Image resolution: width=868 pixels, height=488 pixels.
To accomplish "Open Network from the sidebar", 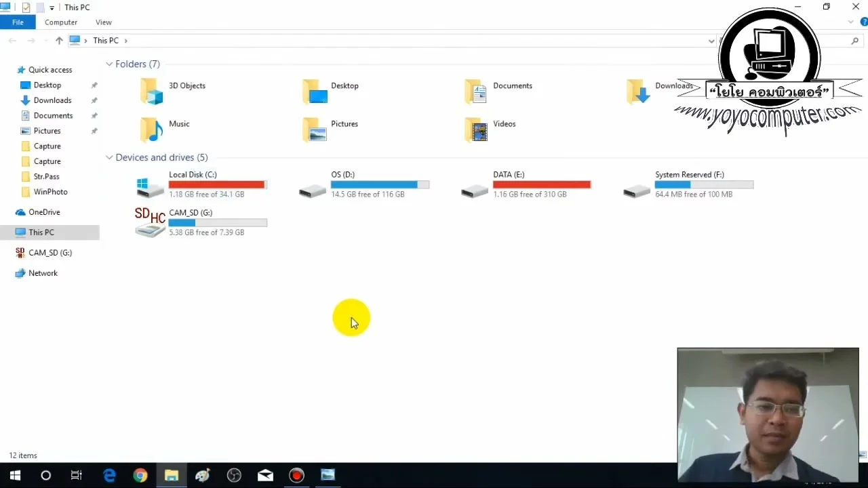I will 43,272.
